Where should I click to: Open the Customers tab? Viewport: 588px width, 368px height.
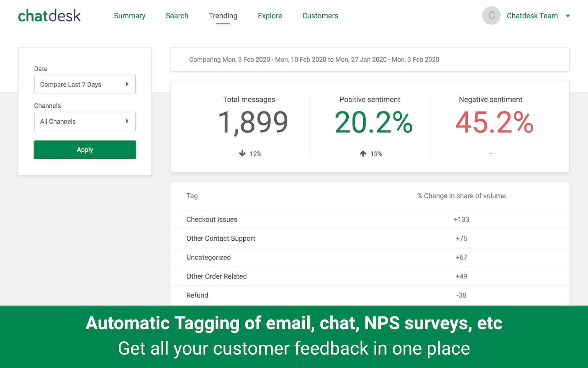(x=320, y=16)
